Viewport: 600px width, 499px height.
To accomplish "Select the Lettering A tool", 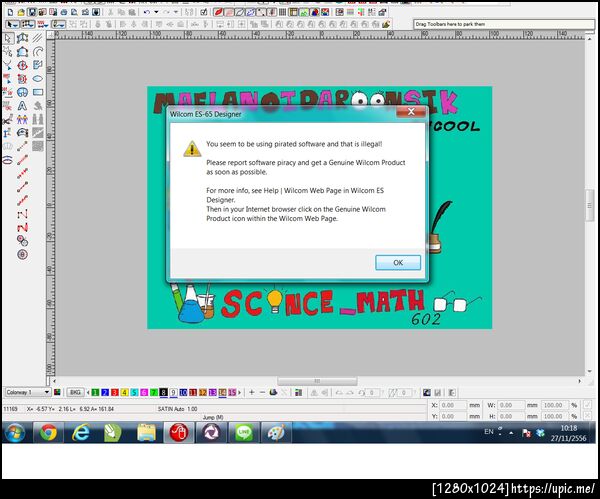I will pyautogui.click(x=23, y=106).
